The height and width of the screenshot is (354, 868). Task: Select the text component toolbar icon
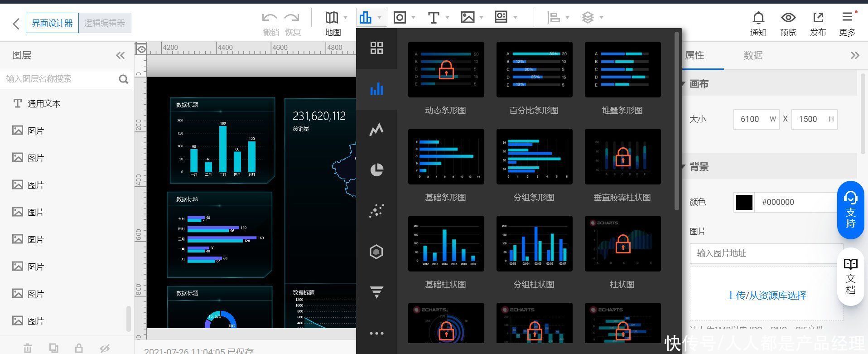tap(434, 18)
